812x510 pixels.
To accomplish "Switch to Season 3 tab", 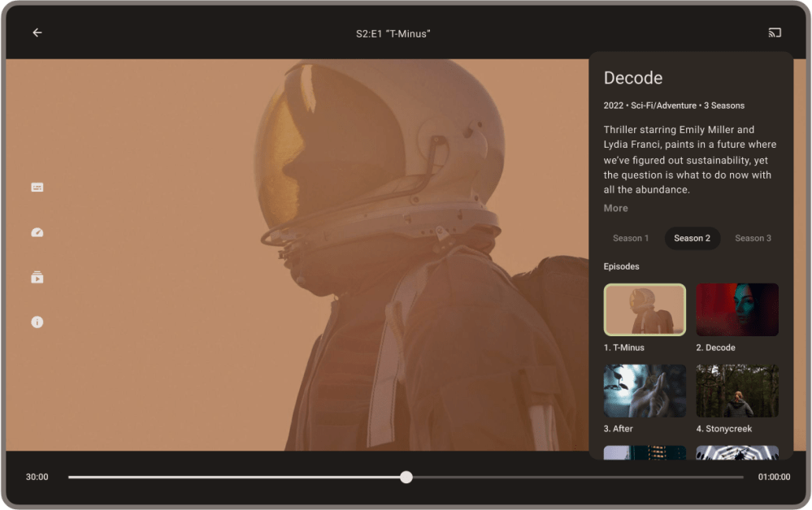I will tap(753, 239).
